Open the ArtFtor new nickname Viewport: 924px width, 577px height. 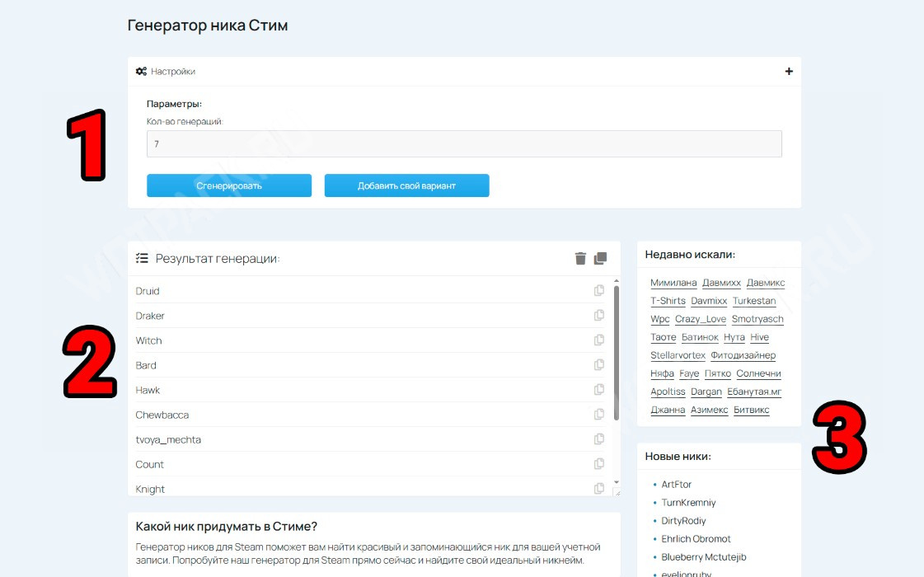click(677, 485)
